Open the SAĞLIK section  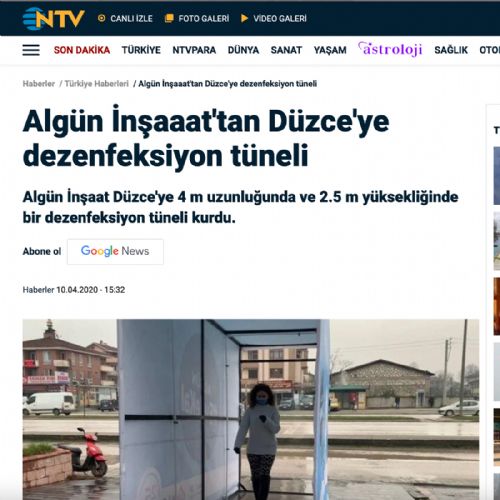pos(451,50)
